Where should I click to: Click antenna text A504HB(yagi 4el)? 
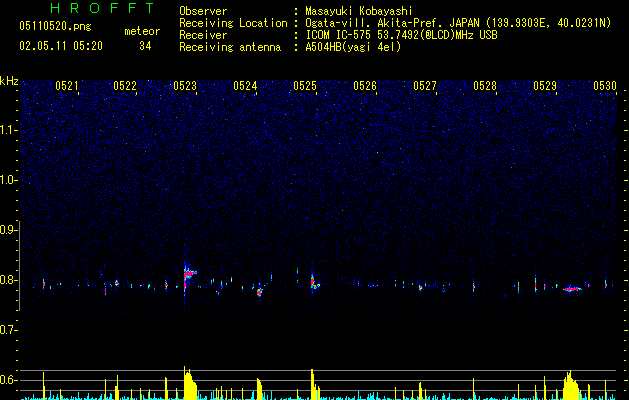pyautogui.click(x=353, y=47)
